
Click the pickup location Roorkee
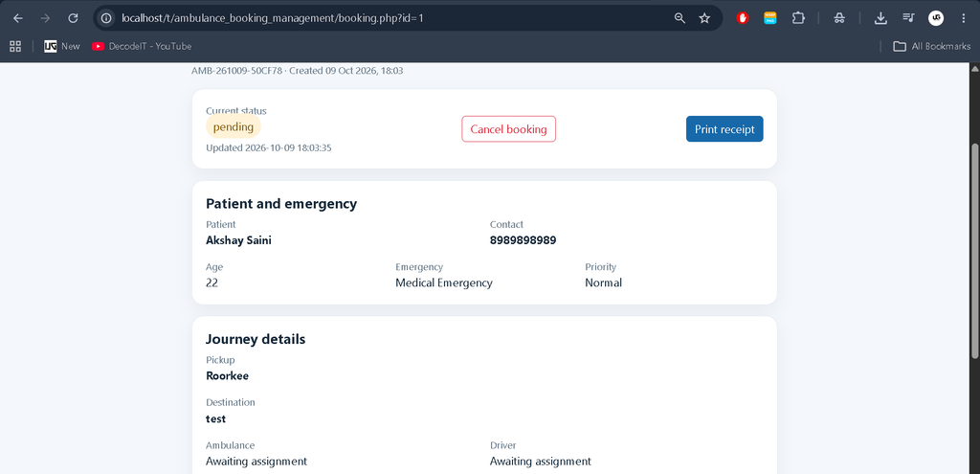pos(228,376)
